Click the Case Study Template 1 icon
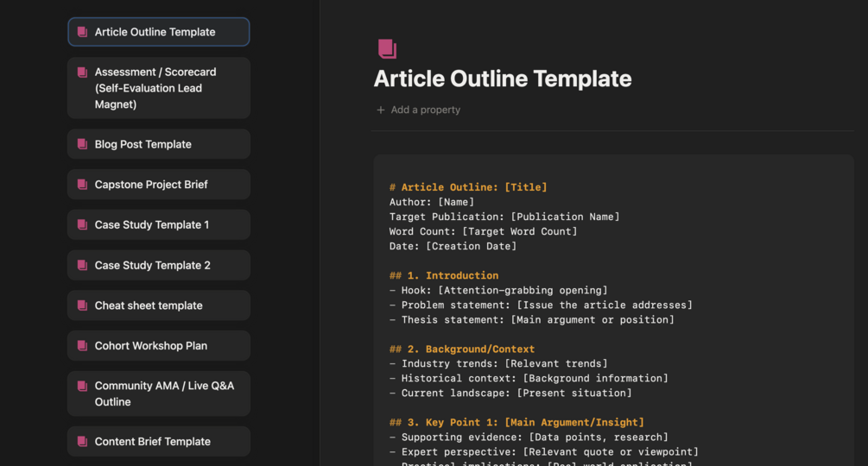 coord(82,225)
